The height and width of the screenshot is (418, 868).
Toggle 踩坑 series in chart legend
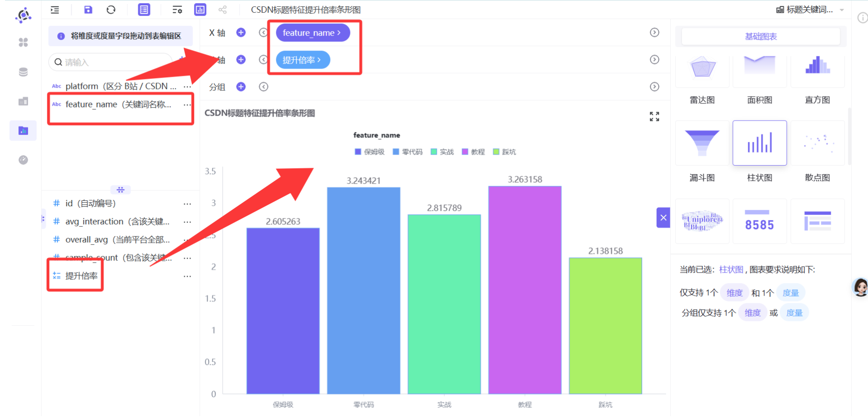(x=504, y=152)
